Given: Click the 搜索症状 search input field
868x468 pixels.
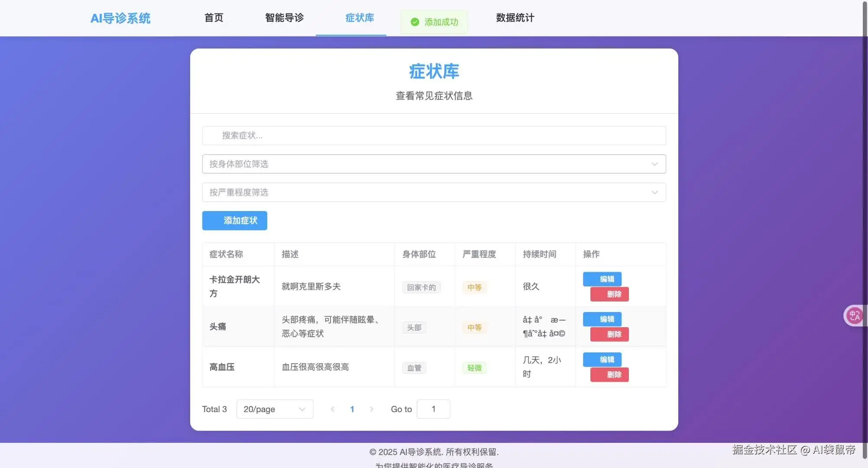Looking at the screenshot, I should 433,136.
